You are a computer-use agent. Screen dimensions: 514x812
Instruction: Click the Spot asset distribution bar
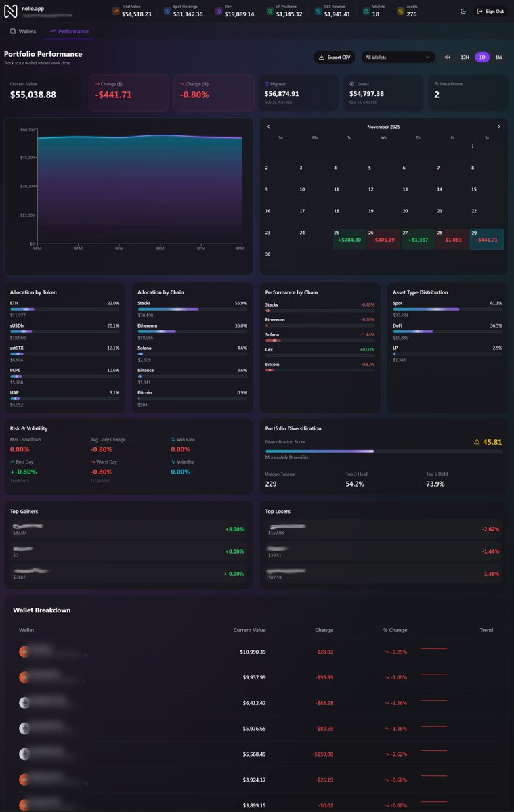point(448,309)
